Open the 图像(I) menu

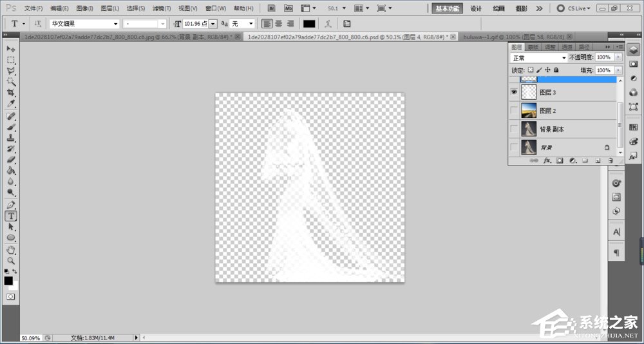[84, 8]
